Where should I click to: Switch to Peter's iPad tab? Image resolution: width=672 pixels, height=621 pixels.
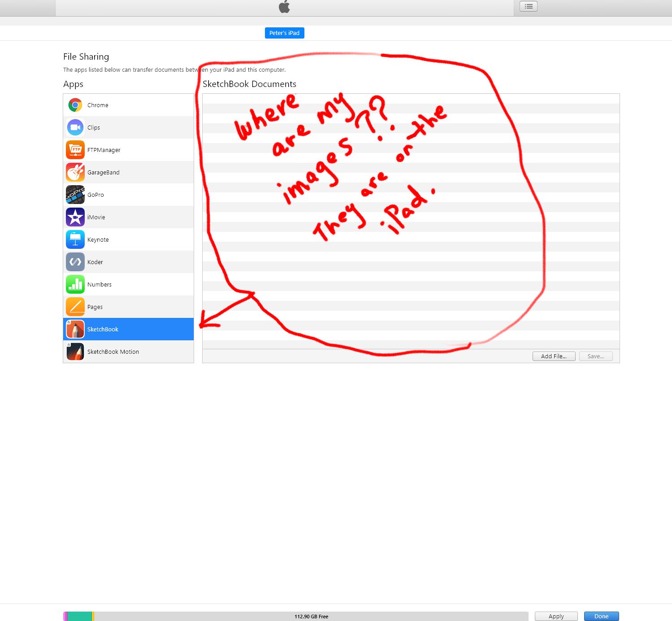284,33
